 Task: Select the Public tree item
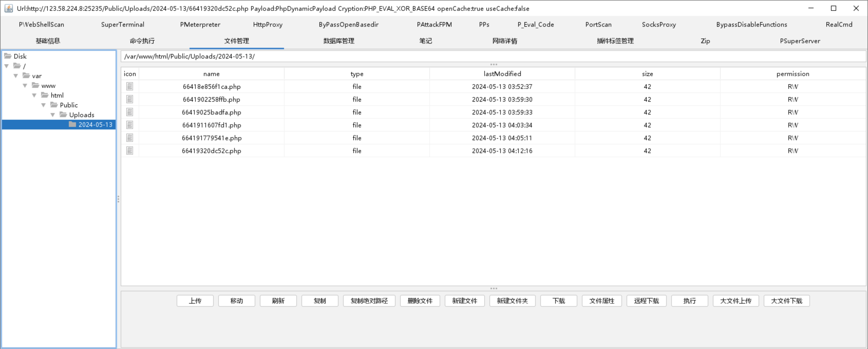pos(69,105)
